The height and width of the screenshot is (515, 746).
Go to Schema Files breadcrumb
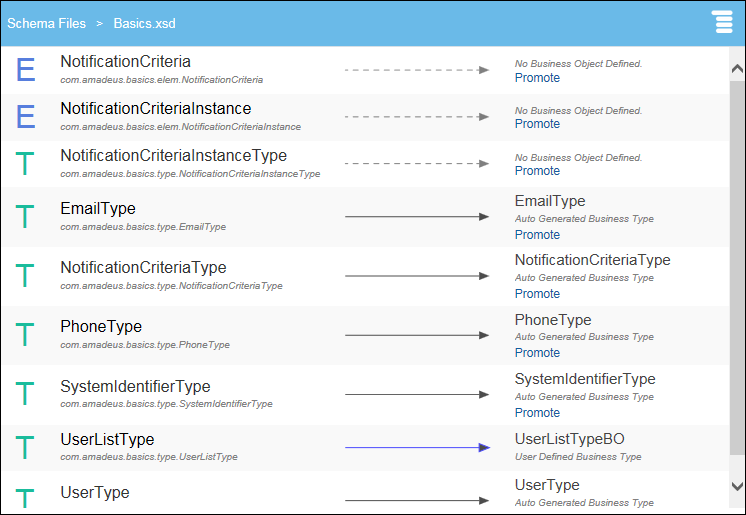[46, 22]
